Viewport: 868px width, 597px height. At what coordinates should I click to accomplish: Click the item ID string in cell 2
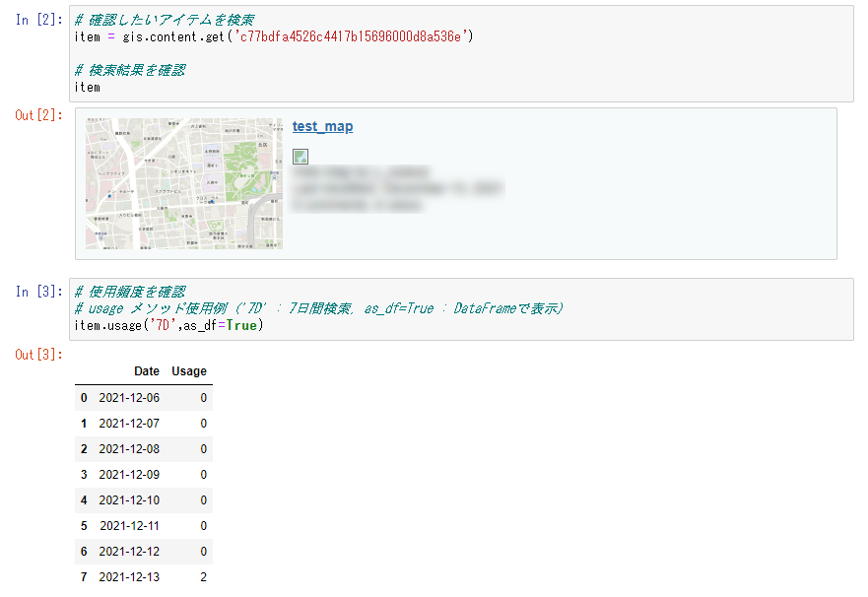pos(352,36)
